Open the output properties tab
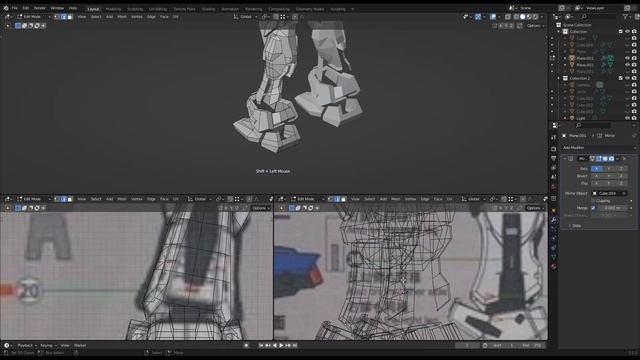The height and width of the screenshot is (360, 640). [554, 158]
